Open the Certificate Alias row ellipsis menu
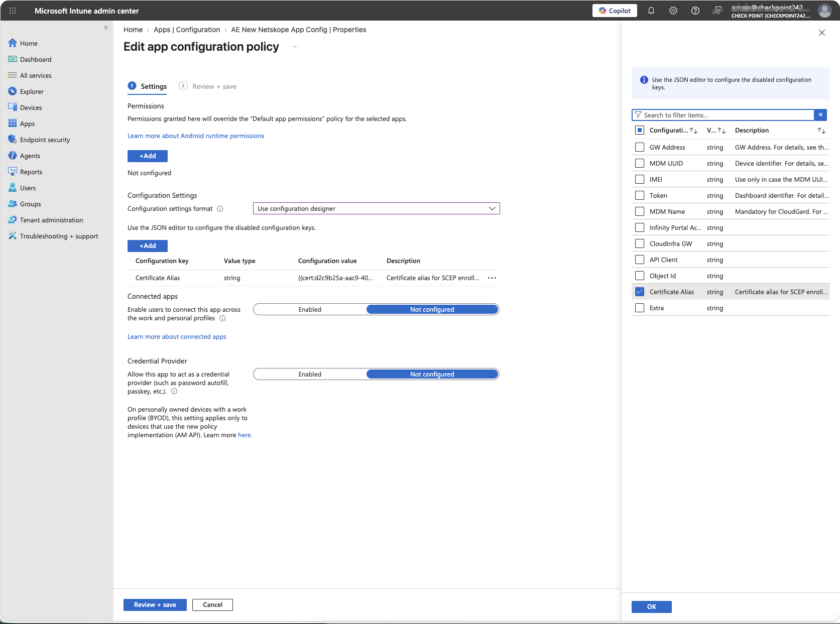Image resolution: width=840 pixels, height=624 pixels. point(492,278)
